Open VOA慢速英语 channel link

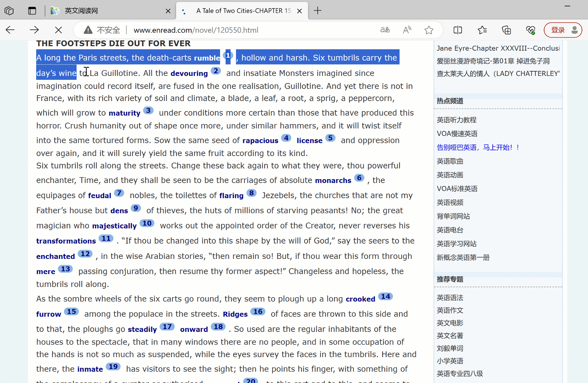[457, 134]
